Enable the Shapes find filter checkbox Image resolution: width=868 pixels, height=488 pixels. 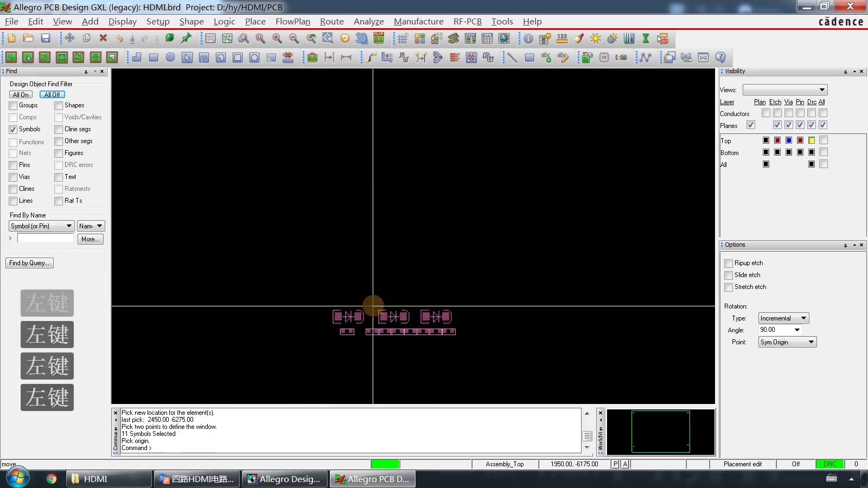coord(59,106)
